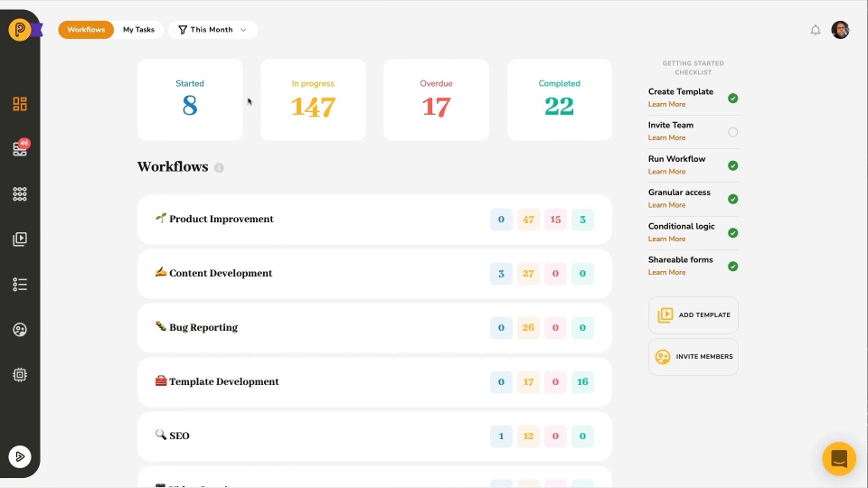Click the INVITE MEMBERS button
Screen dimensions: 868x488
pyautogui.click(x=693, y=357)
